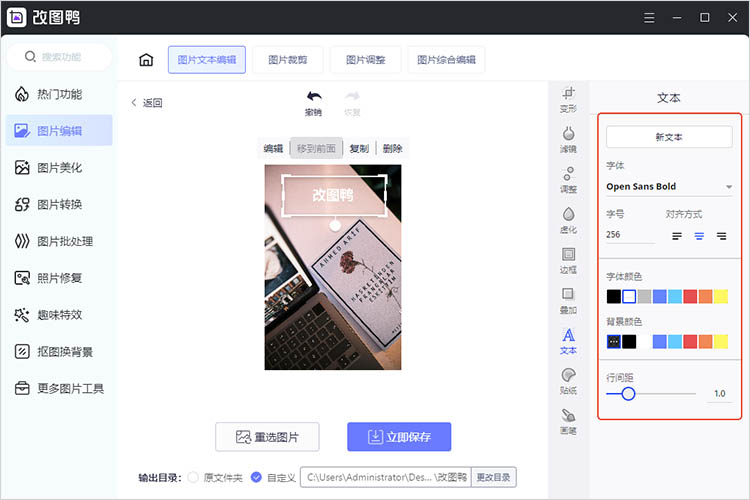Set text alignment to right
The image size is (750, 500).
point(721,236)
